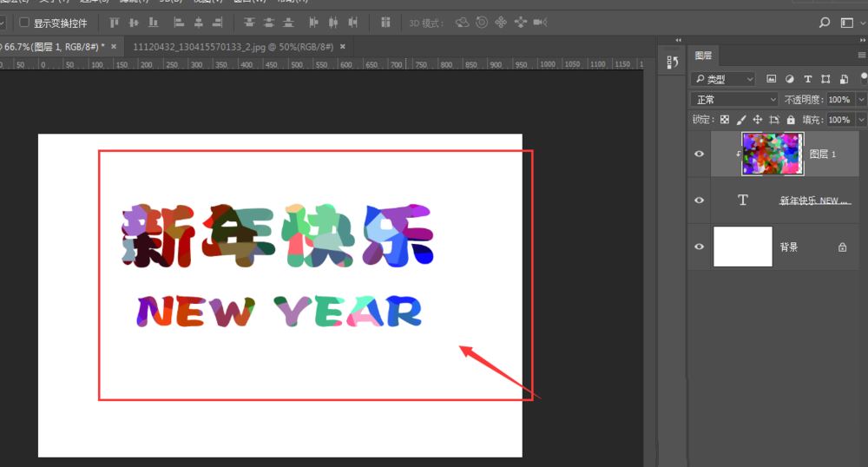
Task: Filter layers by pixel layers
Action: pyautogui.click(x=771, y=79)
